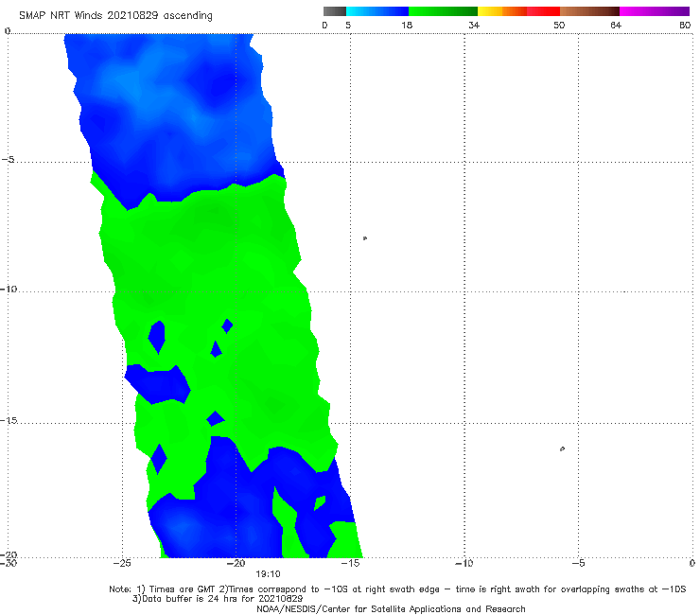
Task: Click the color bar label 80
Action: 685,26
